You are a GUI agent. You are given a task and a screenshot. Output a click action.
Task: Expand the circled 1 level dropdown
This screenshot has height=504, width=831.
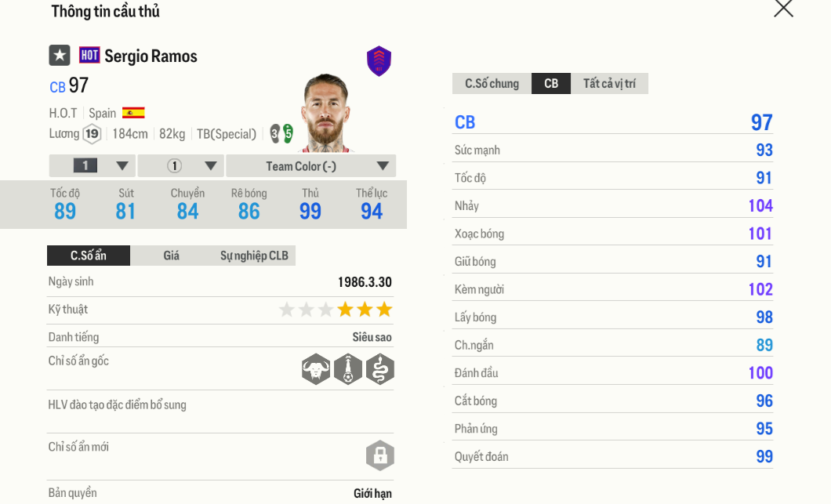tap(180, 166)
